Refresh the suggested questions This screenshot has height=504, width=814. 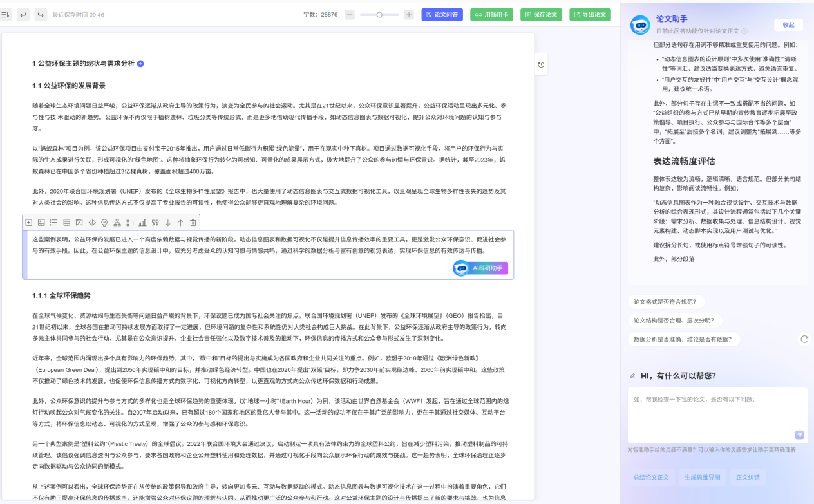point(804,339)
